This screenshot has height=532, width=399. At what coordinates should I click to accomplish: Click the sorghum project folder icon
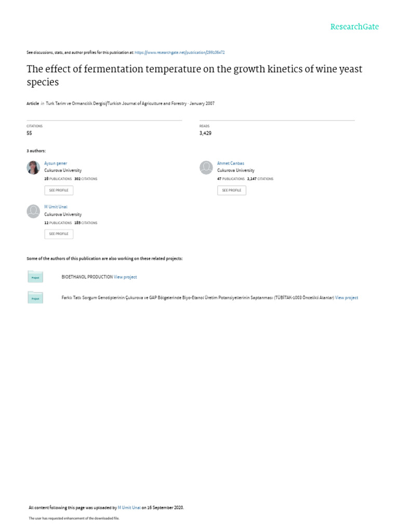(x=35, y=298)
